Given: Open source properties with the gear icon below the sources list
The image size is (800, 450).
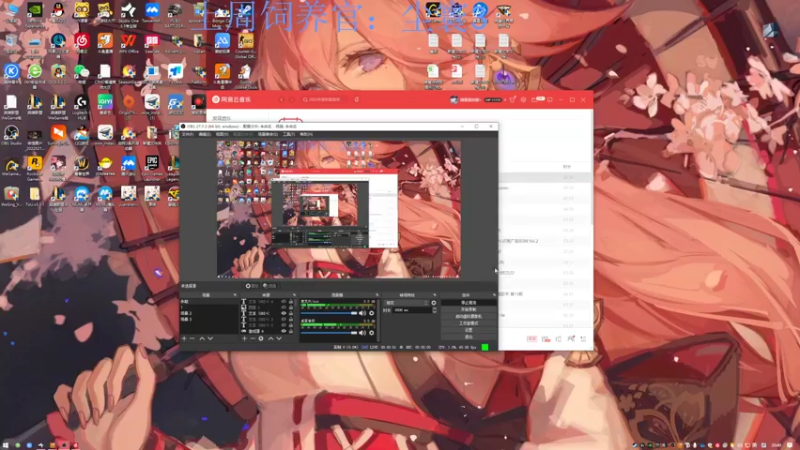Looking at the screenshot, I should (x=261, y=338).
